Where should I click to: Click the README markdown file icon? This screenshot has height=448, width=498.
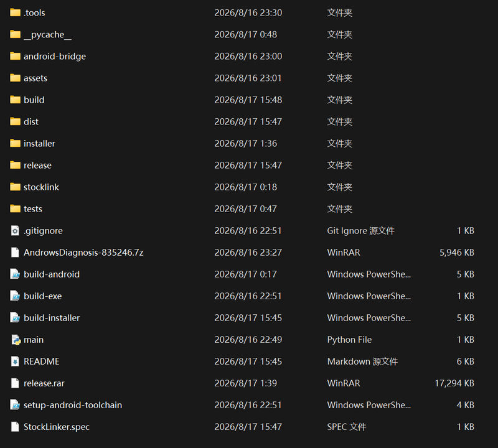point(15,362)
